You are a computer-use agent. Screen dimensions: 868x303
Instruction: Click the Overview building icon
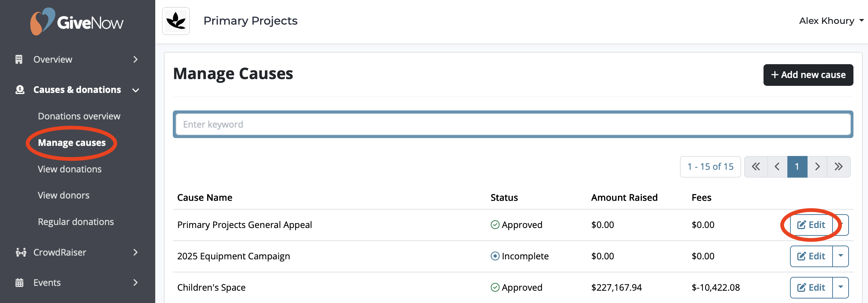pos(19,59)
